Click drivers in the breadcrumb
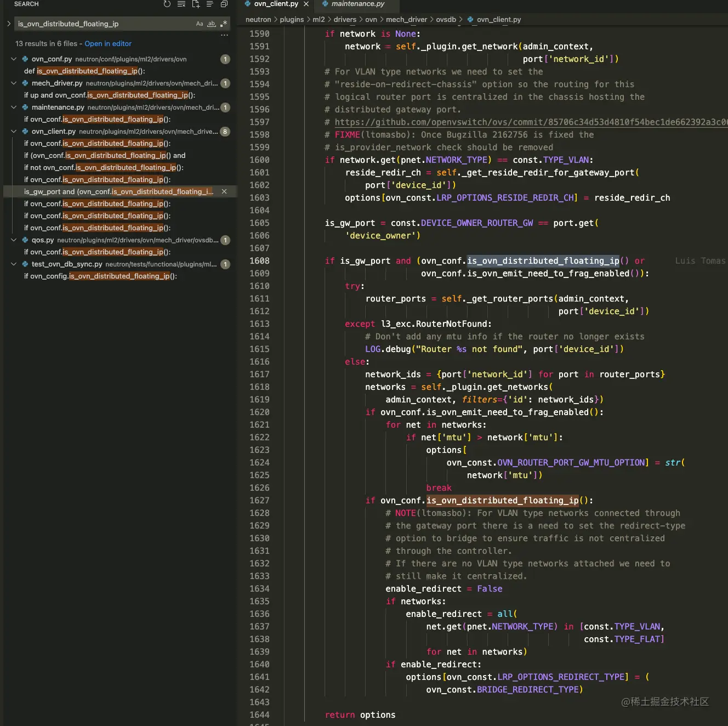 click(345, 19)
